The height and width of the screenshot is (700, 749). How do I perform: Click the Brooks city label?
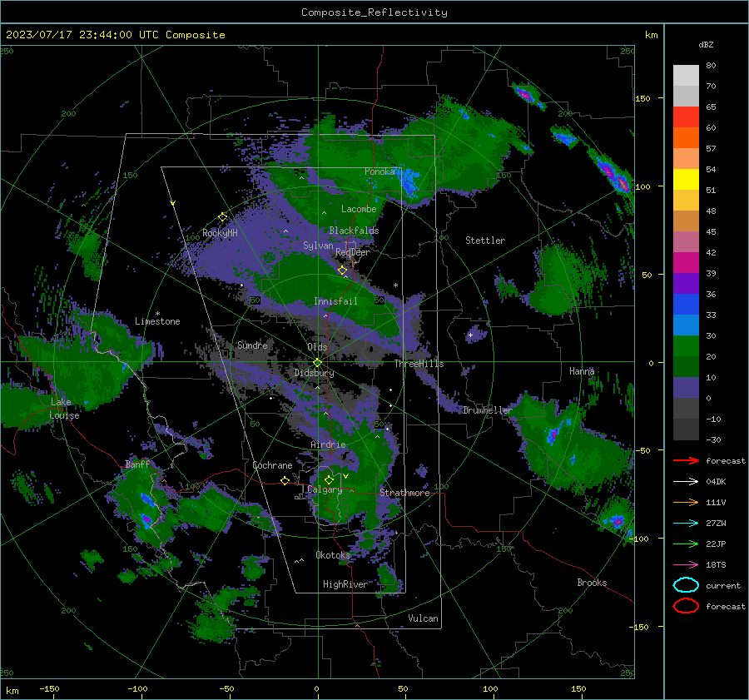coord(592,583)
